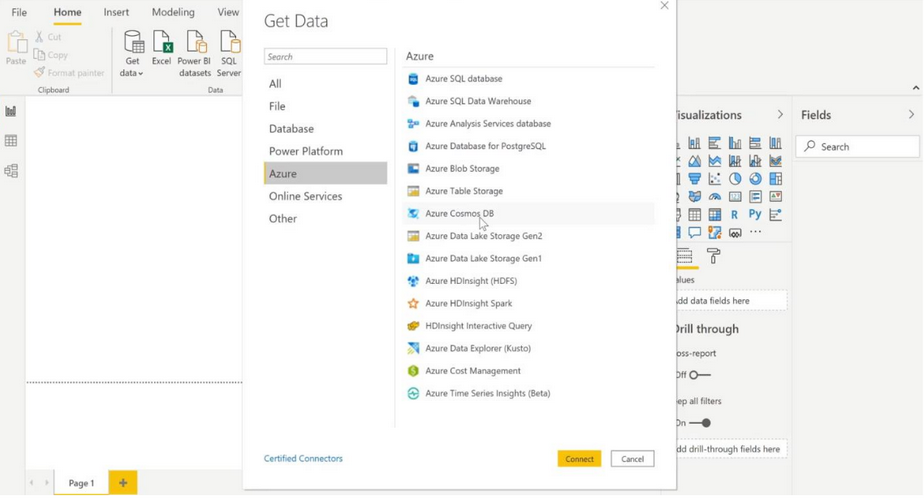Open the Get data button in ribbon
The height and width of the screenshot is (498, 924).
[x=133, y=54]
